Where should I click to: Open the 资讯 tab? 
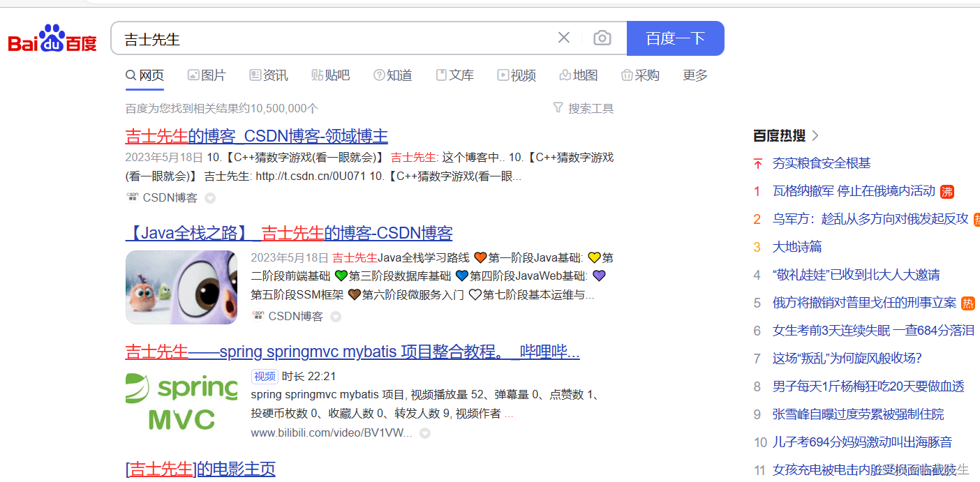(x=269, y=75)
